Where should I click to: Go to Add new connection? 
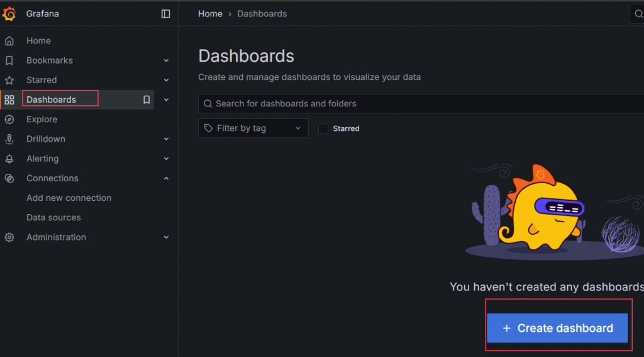[x=69, y=198]
